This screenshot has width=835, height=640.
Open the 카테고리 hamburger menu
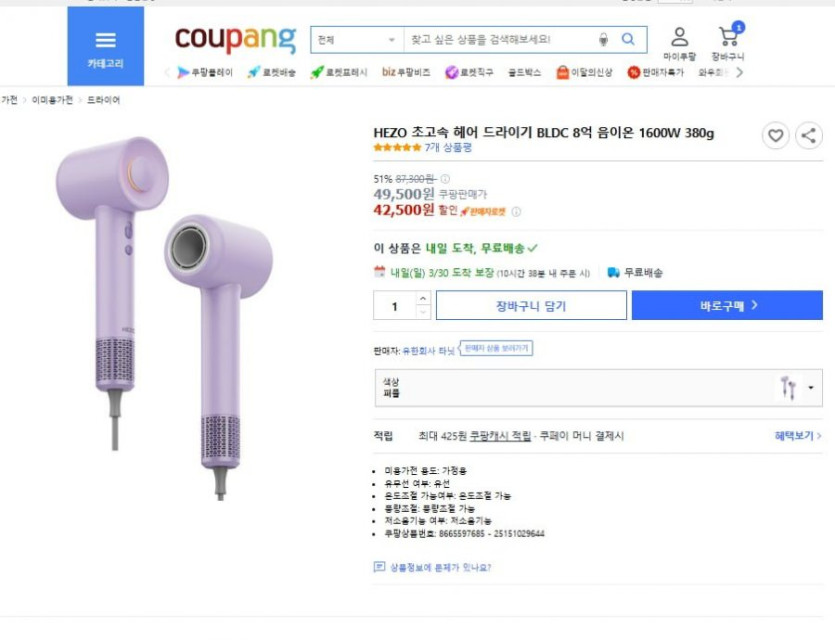point(105,46)
